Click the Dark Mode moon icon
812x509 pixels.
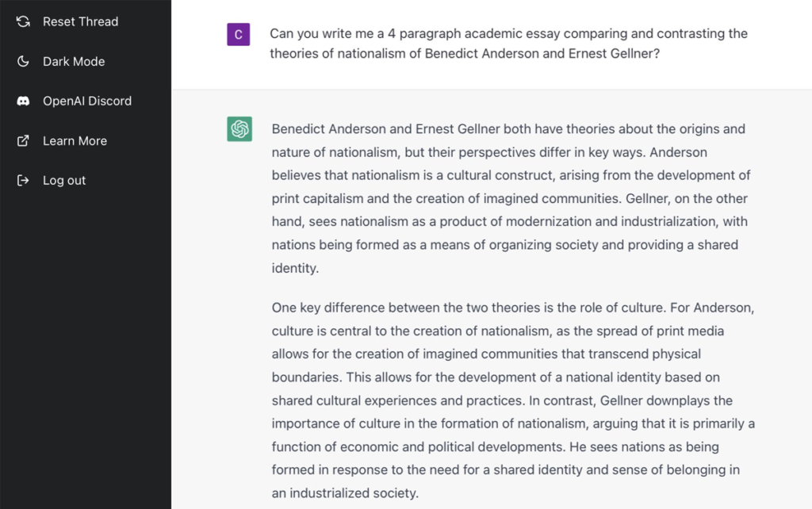tap(23, 61)
